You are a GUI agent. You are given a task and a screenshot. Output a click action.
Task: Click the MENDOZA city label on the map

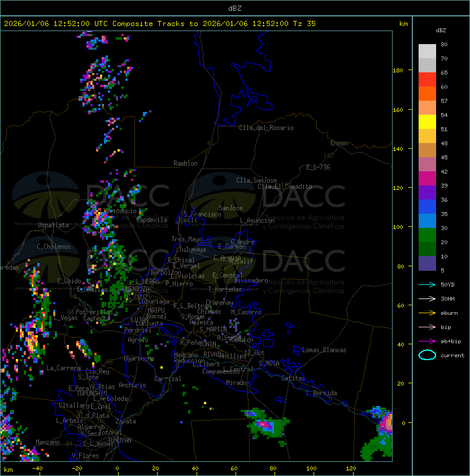coord(137,288)
